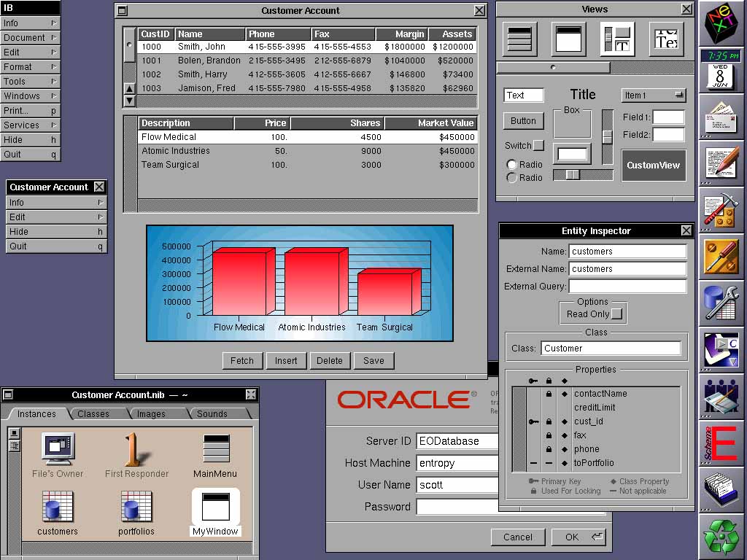
Task: Open the Item1 pop-up list
Action: [654, 96]
